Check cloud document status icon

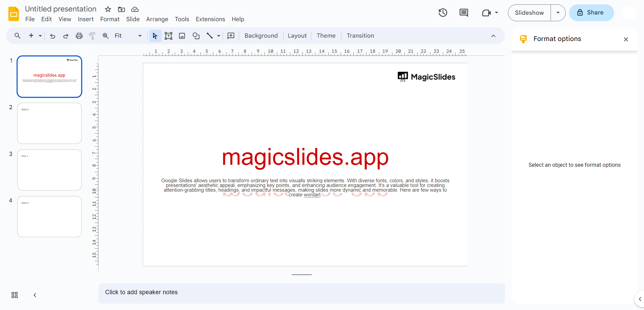[135, 9]
